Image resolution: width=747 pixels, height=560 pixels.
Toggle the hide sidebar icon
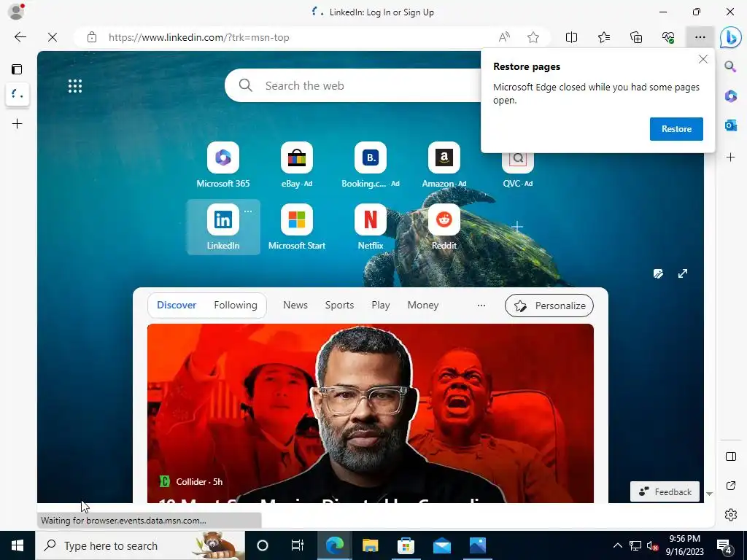730,456
